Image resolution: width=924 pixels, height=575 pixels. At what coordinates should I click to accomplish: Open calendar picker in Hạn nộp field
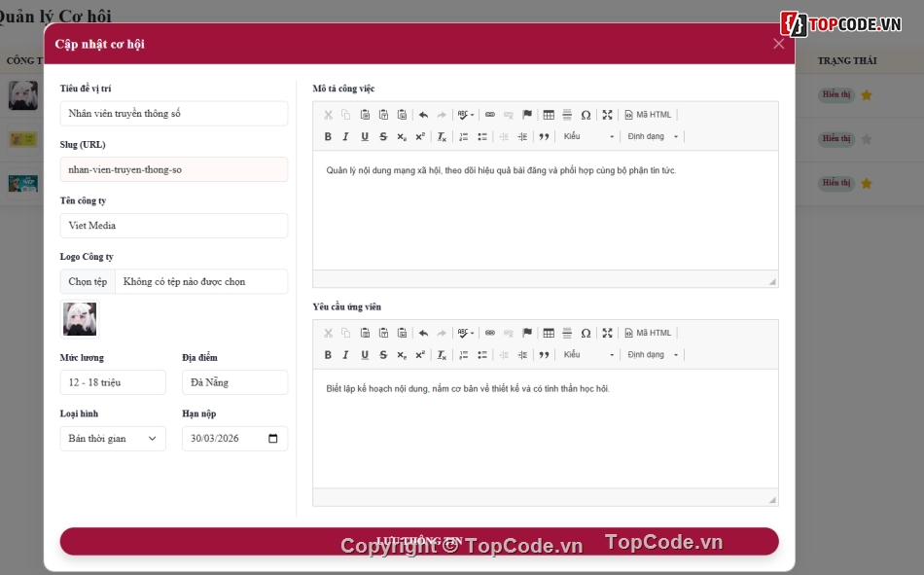tap(273, 439)
